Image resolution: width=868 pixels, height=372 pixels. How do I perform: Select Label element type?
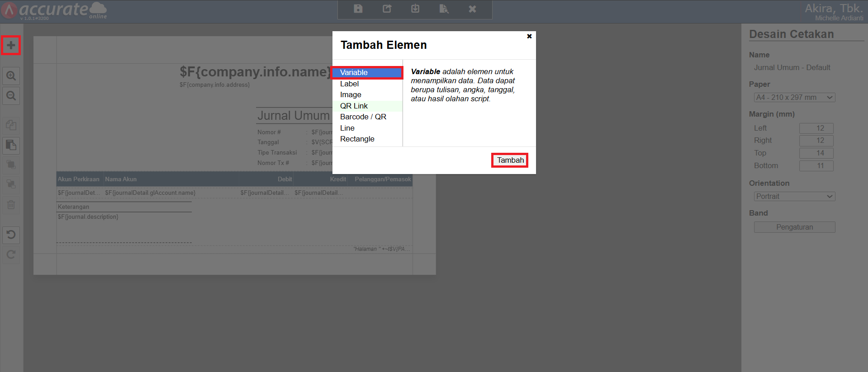coord(349,84)
